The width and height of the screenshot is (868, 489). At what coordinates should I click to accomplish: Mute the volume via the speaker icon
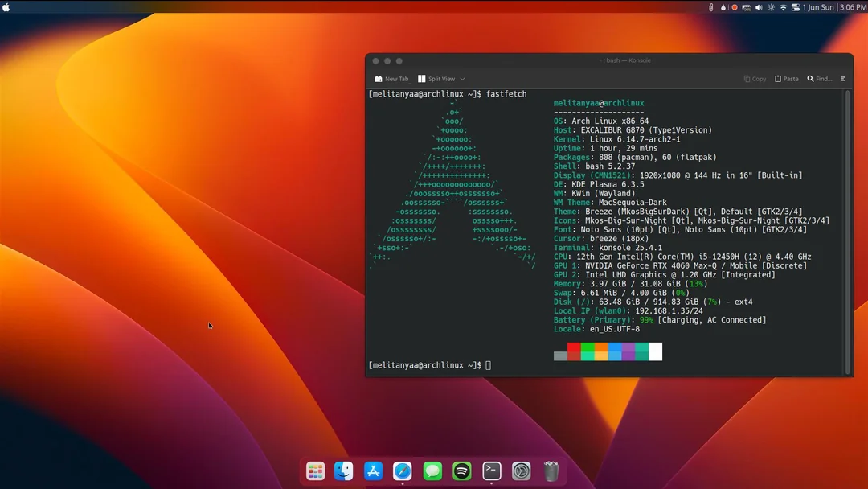759,7
